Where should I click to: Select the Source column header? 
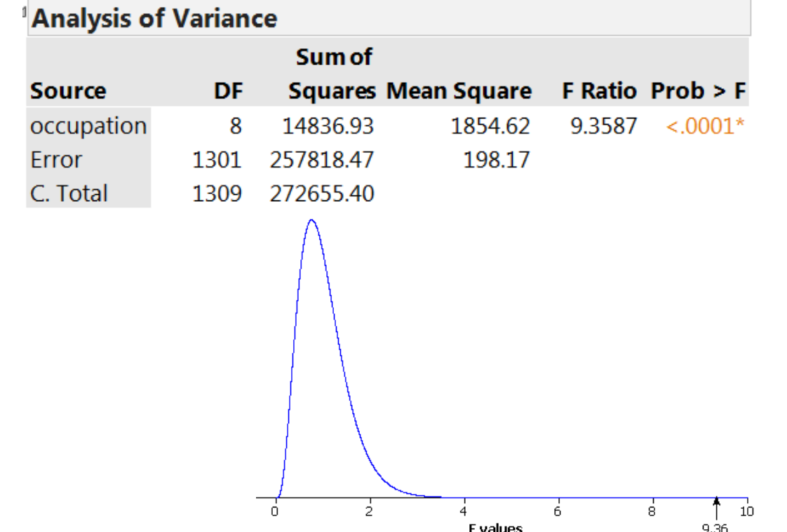point(68,90)
